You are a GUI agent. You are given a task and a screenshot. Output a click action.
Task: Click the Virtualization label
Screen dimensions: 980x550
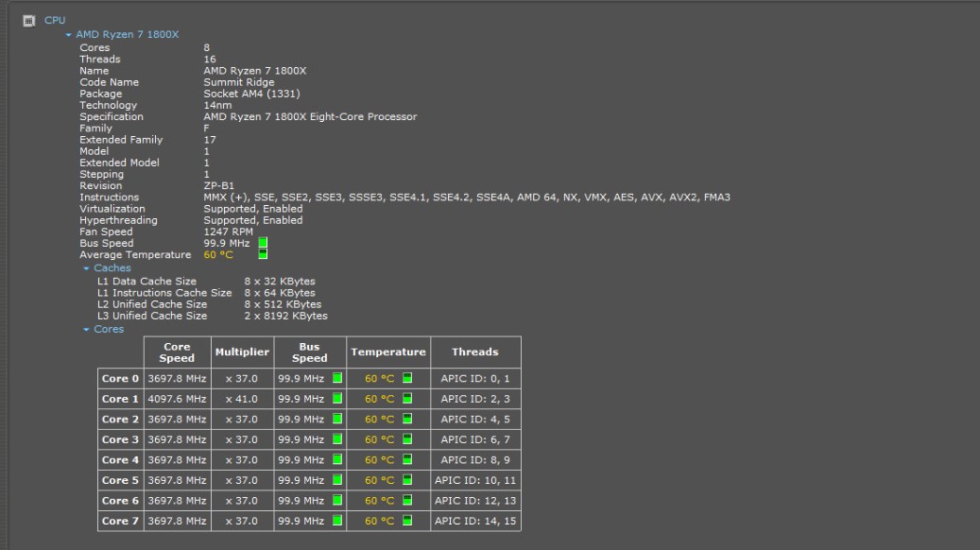point(112,209)
